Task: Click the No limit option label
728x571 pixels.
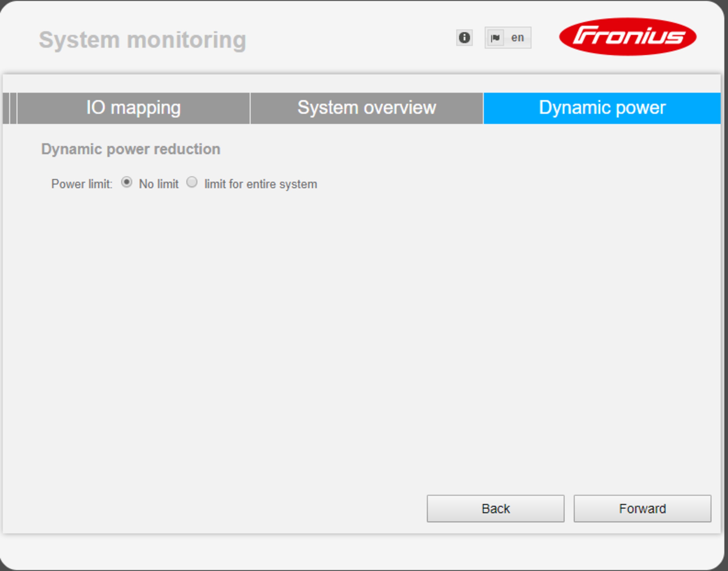Action: coord(159,184)
